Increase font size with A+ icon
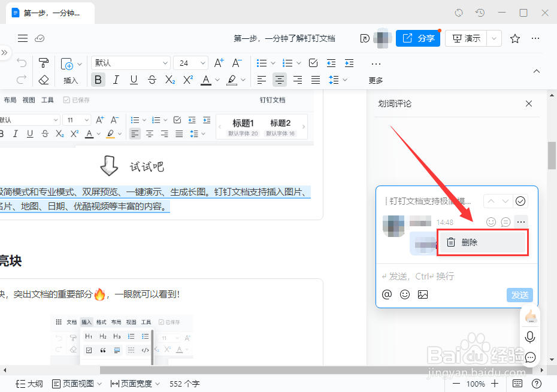This screenshot has width=557, height=392. coord(219,63)
